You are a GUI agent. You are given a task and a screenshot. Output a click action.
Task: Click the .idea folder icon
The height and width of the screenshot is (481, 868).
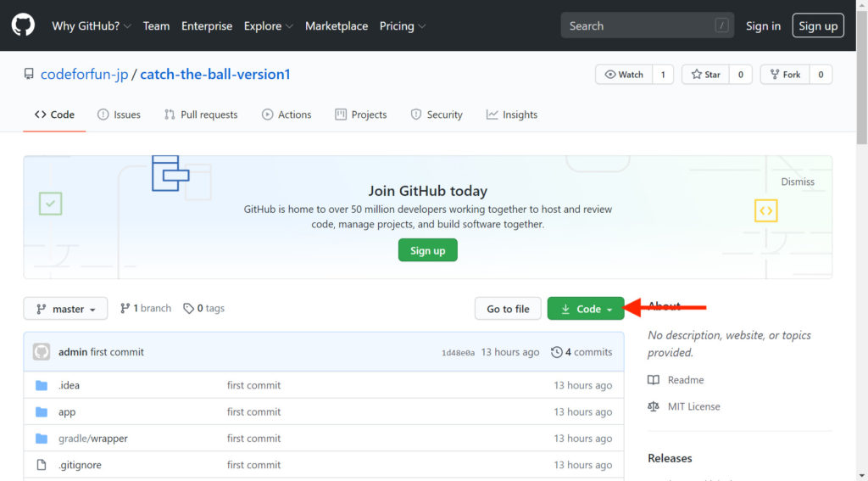coord(42,385)
